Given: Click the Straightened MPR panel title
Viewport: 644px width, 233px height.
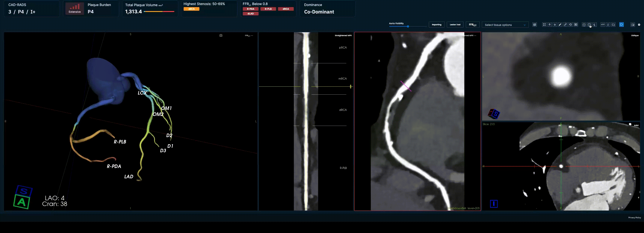Looking at the screenshot, I should (x=343, y=36).
